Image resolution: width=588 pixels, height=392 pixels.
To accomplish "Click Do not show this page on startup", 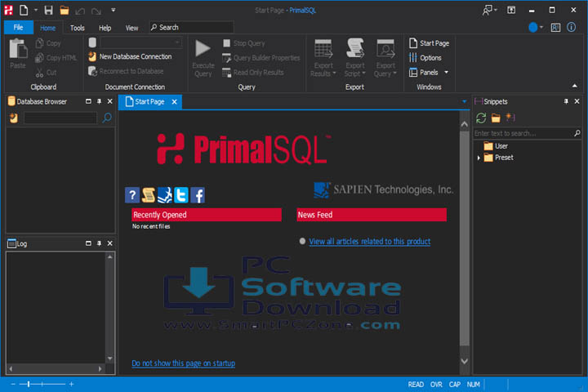I will point(184,363).
